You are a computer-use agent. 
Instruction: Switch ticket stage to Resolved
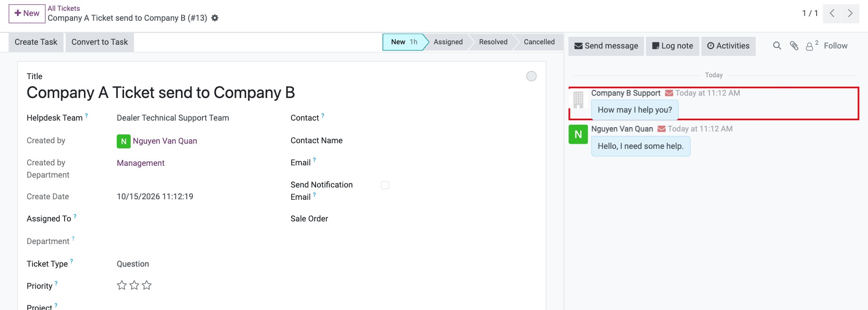(493, 42)
